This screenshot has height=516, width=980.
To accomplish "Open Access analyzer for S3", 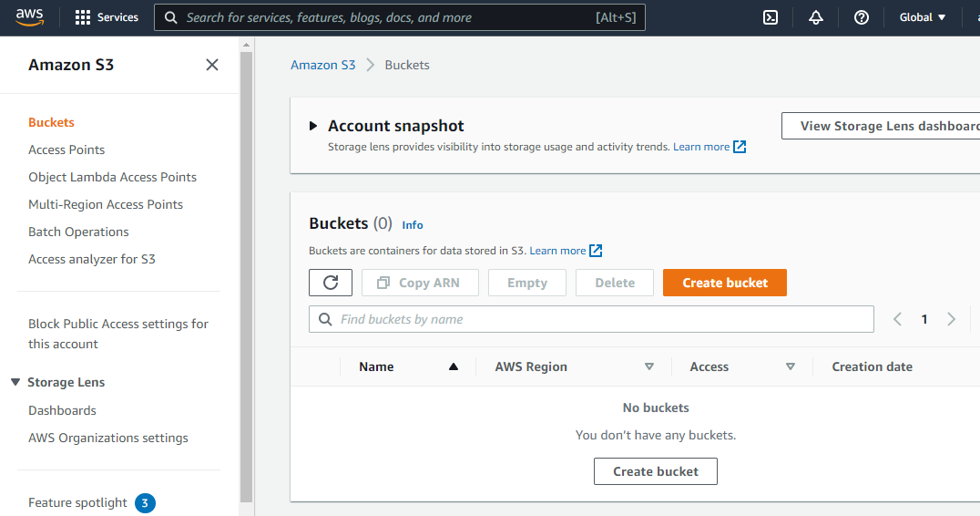I will (91, 259).
